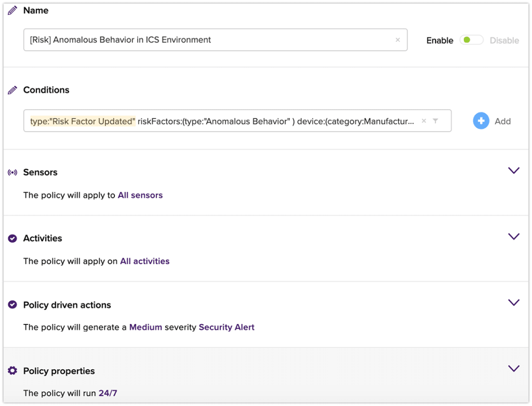Viewport: 532px width, 406px height.
Task: Select the Enable label text
Action: tap(440, 40)
